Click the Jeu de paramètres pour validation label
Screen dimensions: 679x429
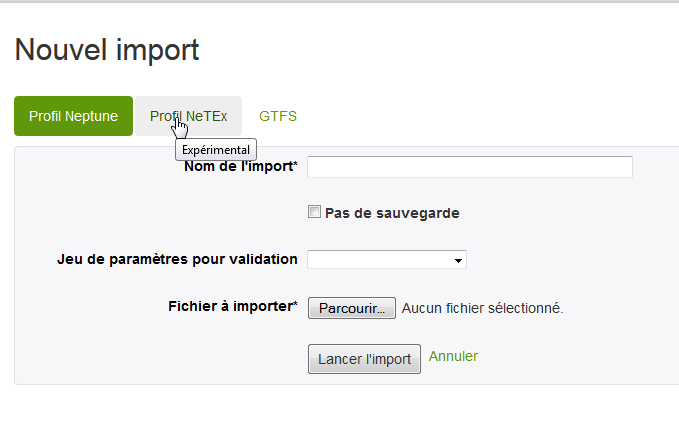pos(178,259)
